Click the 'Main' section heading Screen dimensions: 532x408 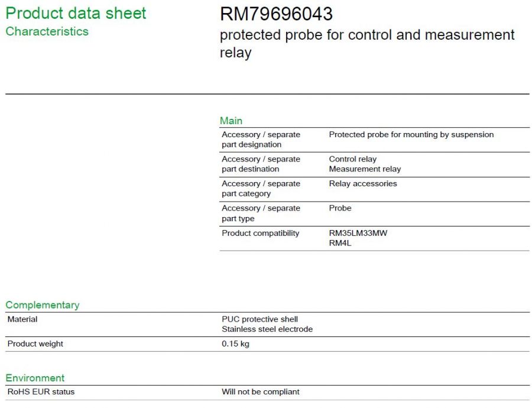click(231, 121)
